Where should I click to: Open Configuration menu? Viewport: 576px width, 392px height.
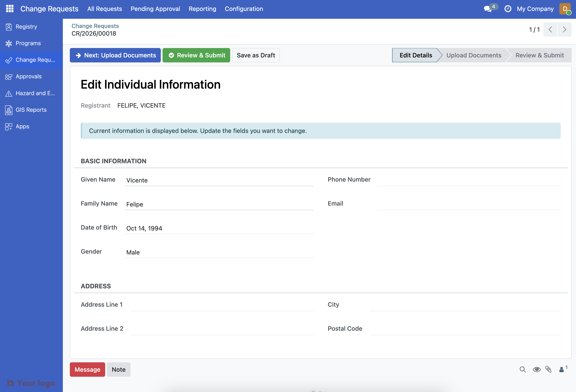(244, 9)
